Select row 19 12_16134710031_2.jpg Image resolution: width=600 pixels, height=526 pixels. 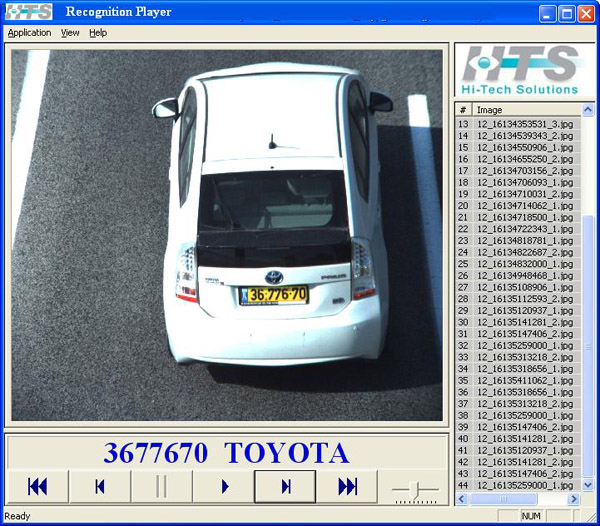(x=518, y=194)
